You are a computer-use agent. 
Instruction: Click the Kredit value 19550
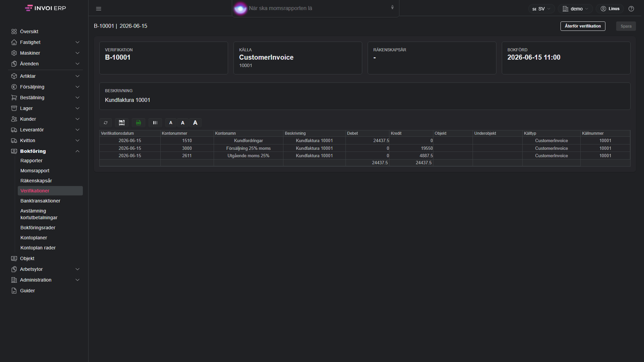(x=411, y=148)
